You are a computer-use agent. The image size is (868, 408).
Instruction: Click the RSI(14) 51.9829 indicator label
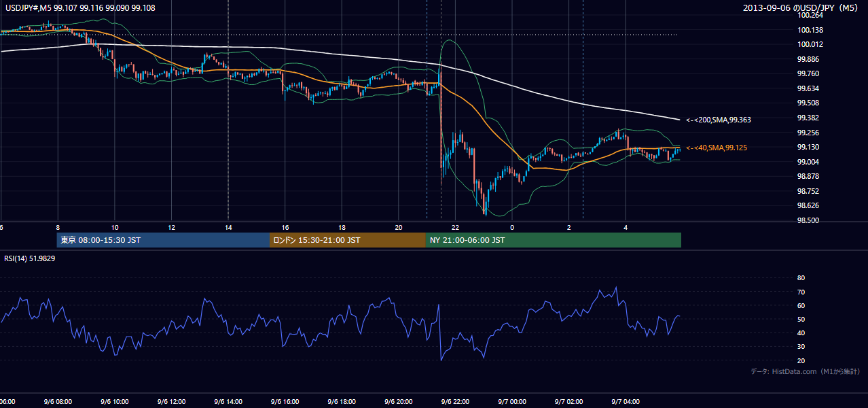point(30,258)
